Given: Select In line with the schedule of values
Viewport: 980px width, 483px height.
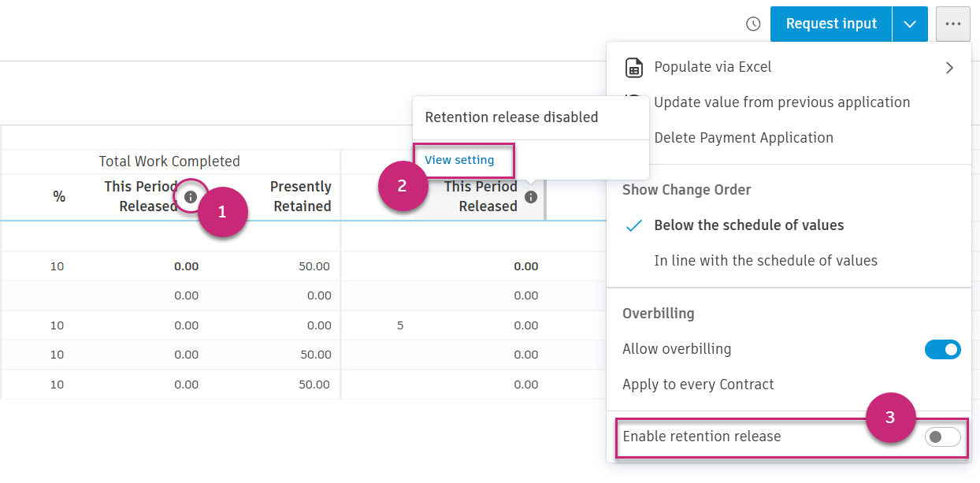Looking at the screenshot, I should [x=765, y=261].
